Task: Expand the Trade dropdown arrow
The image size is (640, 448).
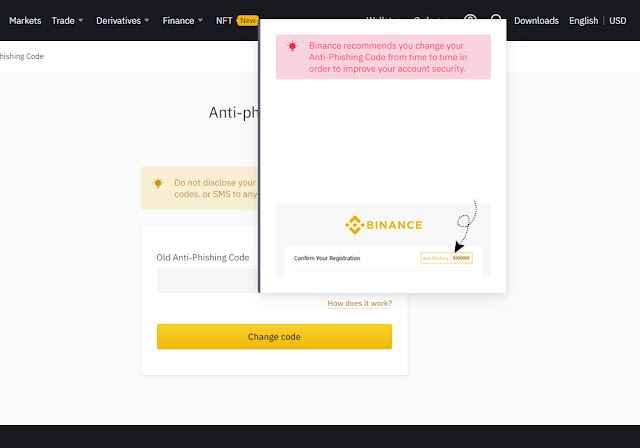Action: click(81, 20)
